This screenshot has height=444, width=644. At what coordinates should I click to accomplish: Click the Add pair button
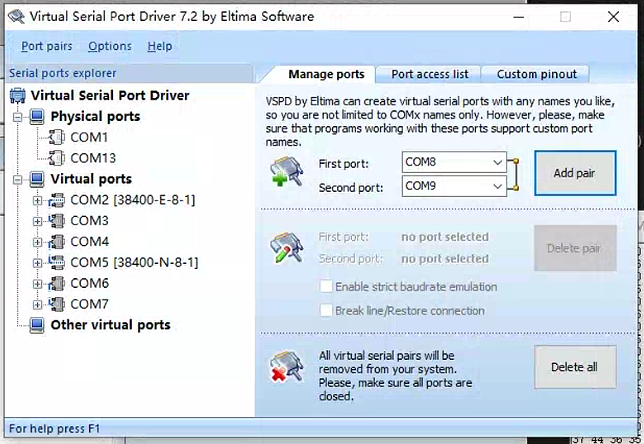[x=575, y=173]
